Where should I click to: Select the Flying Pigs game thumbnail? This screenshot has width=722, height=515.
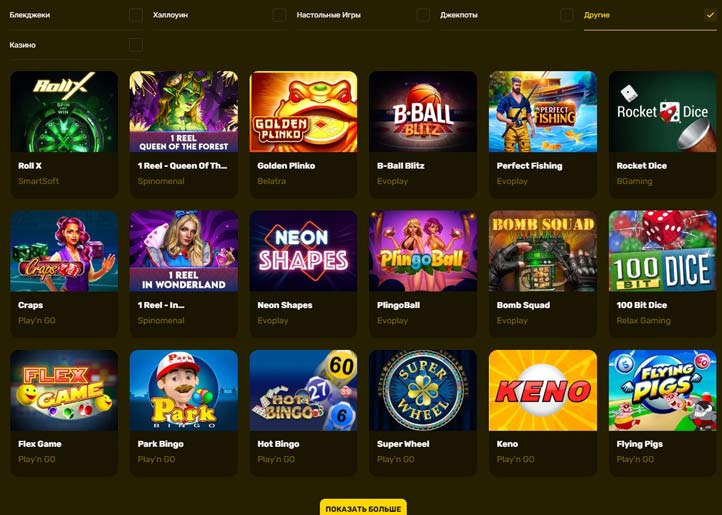click(x=663, y=391)
